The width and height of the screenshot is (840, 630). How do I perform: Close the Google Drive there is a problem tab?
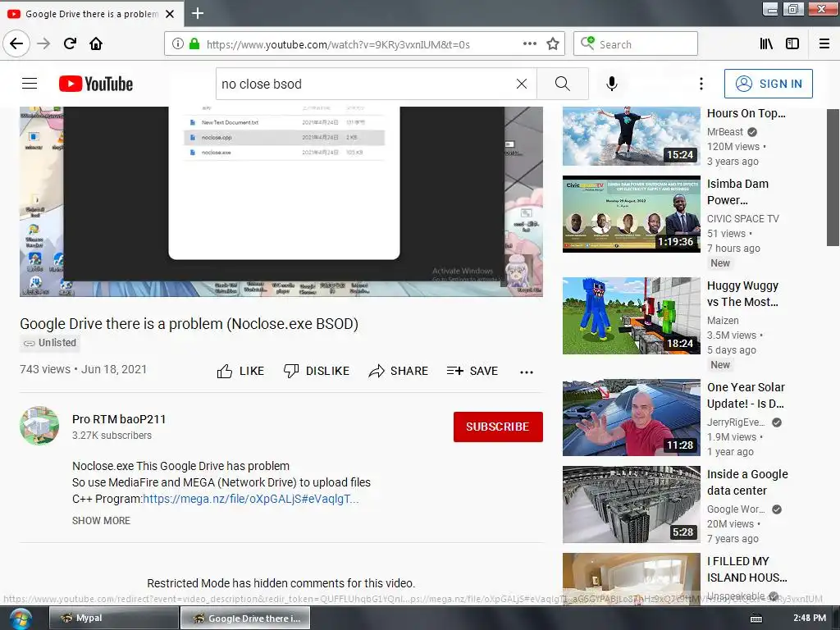pyautogui.click(x=170, y=14)
